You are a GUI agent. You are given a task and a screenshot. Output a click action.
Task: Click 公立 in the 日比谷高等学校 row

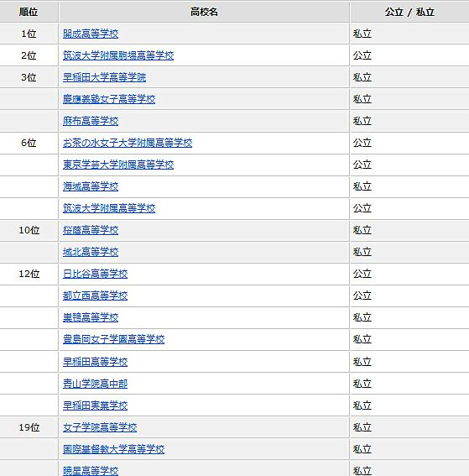point(362,275)
